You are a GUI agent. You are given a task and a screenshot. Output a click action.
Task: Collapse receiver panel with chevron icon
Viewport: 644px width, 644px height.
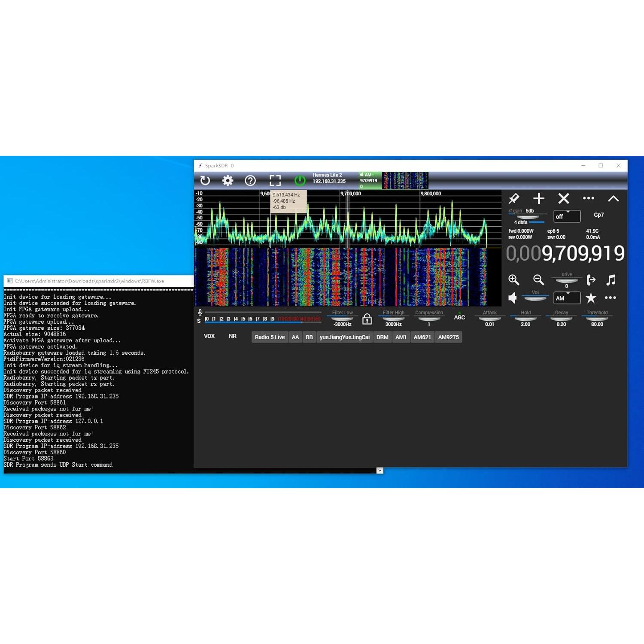click(x=614, y=198)
